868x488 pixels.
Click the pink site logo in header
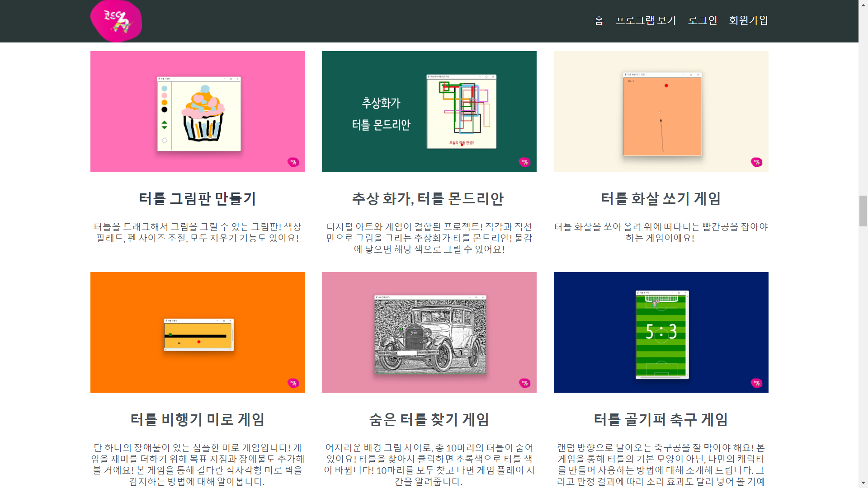pyautogui.click(x=116, y=21)
